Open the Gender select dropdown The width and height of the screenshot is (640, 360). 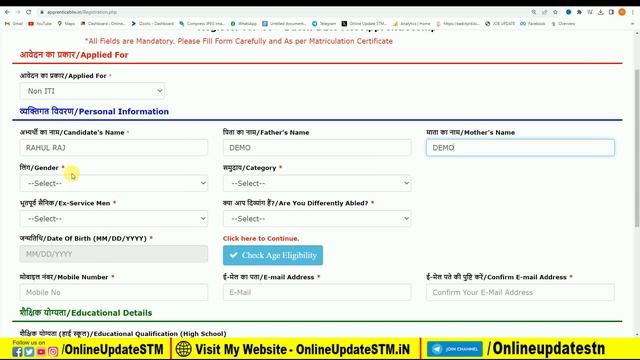point(113,183)
